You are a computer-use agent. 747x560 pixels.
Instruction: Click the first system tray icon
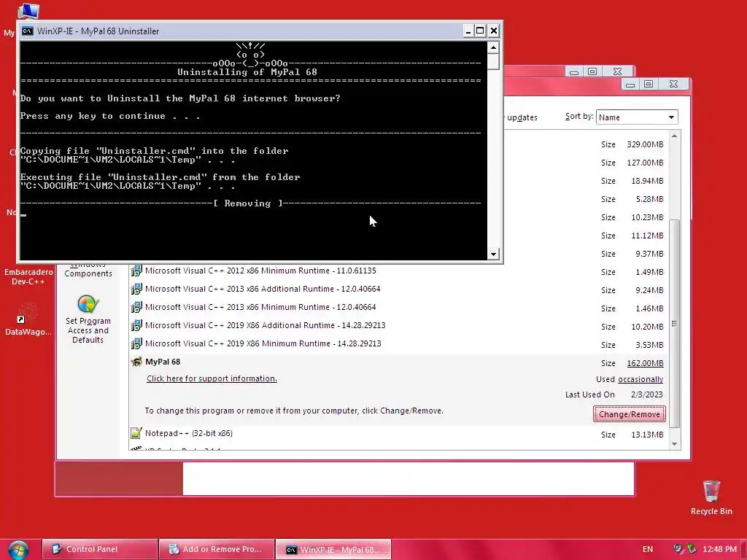(678, 549)
